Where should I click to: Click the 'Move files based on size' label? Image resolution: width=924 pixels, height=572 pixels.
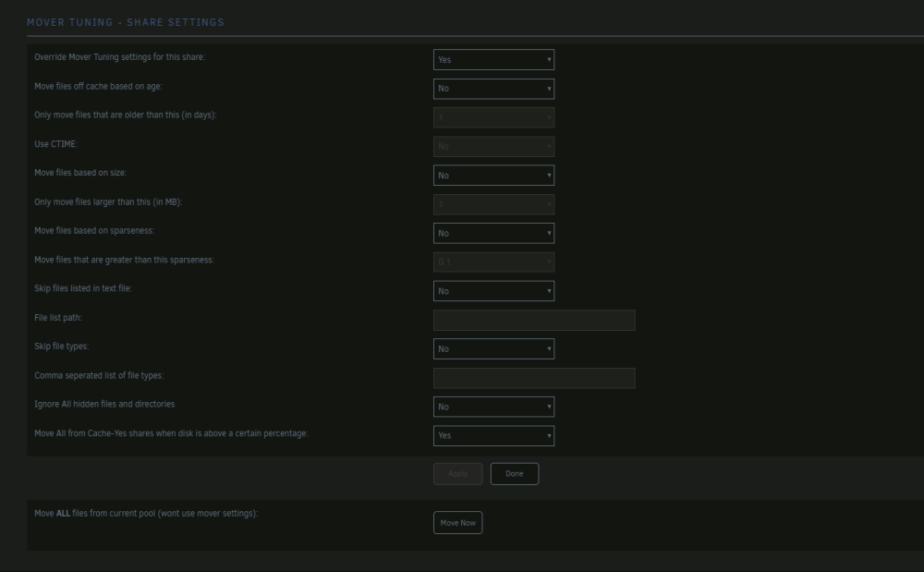click(80, 173)
